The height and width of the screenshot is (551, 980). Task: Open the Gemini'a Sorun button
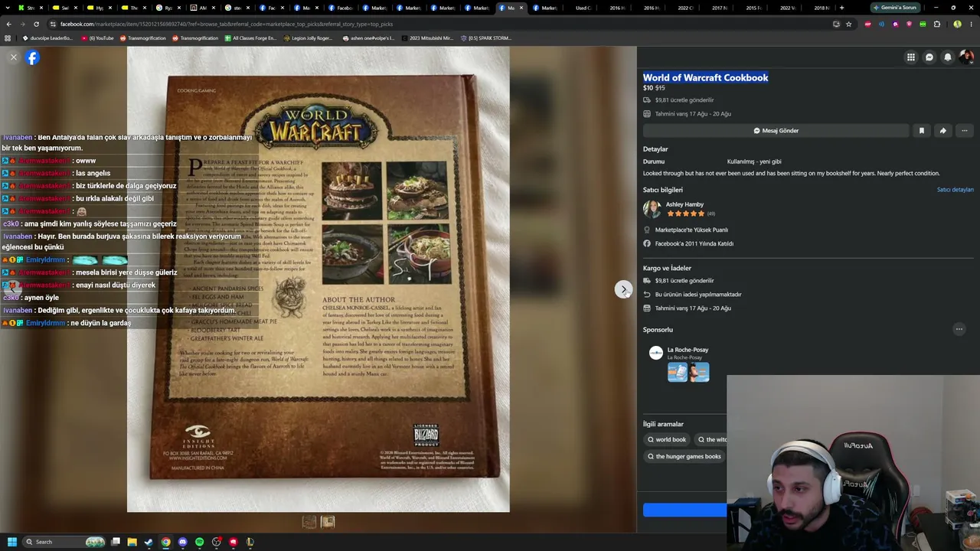coord(894,8)
